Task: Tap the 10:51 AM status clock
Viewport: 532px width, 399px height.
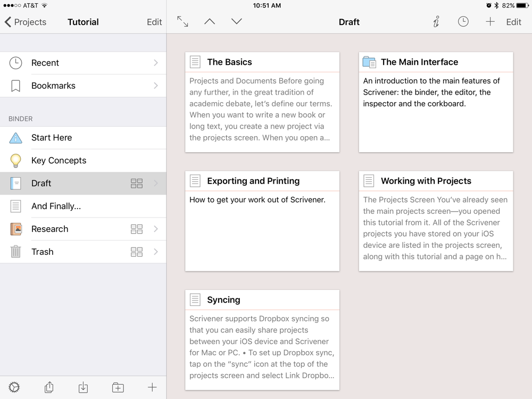Action: tap(267, 5)
